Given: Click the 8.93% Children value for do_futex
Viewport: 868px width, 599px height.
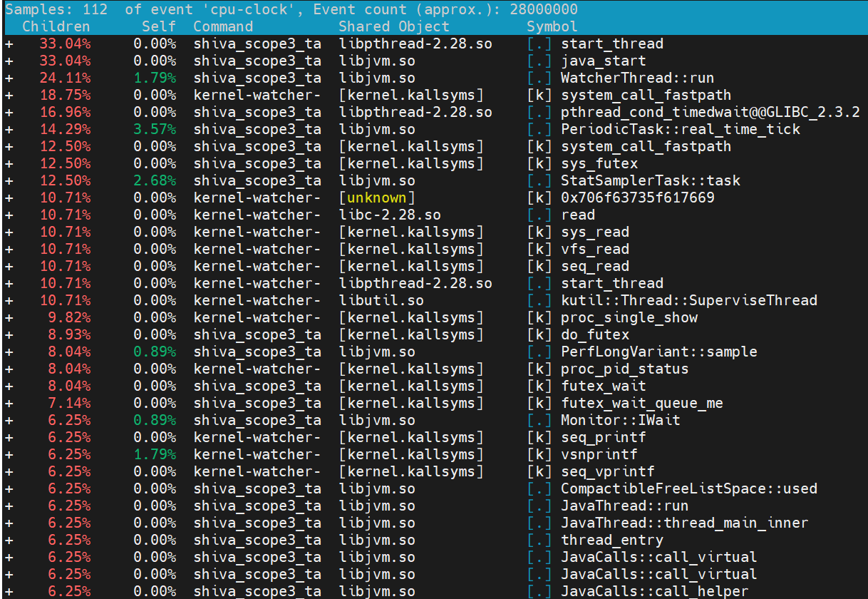Looking at the screenshot, I should (x=69, y=335).
